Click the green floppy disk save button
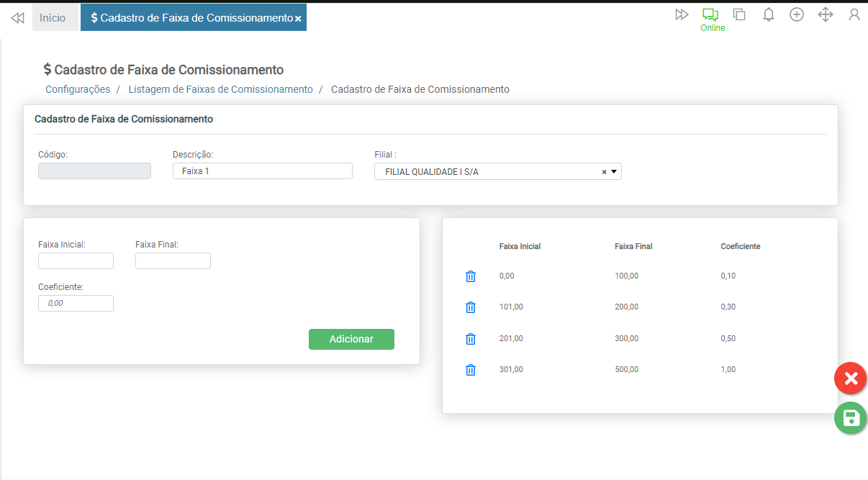 pos(851,418)
